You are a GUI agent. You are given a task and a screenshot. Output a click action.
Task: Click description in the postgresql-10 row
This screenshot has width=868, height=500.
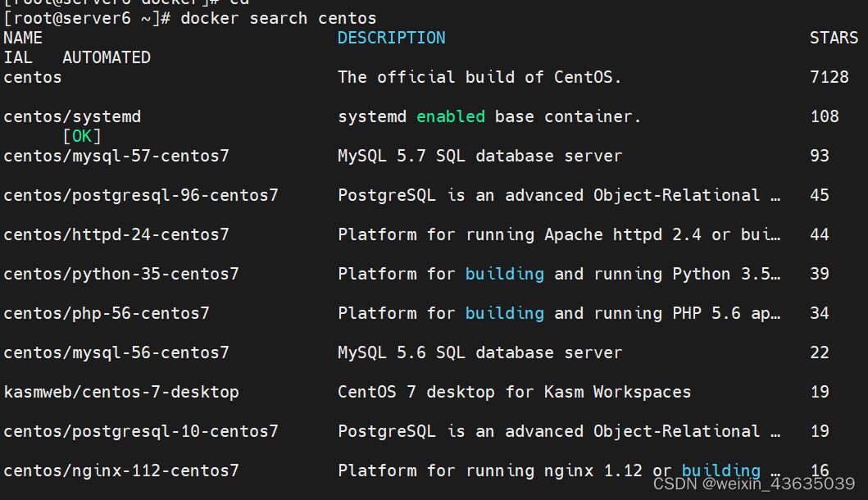559,431
